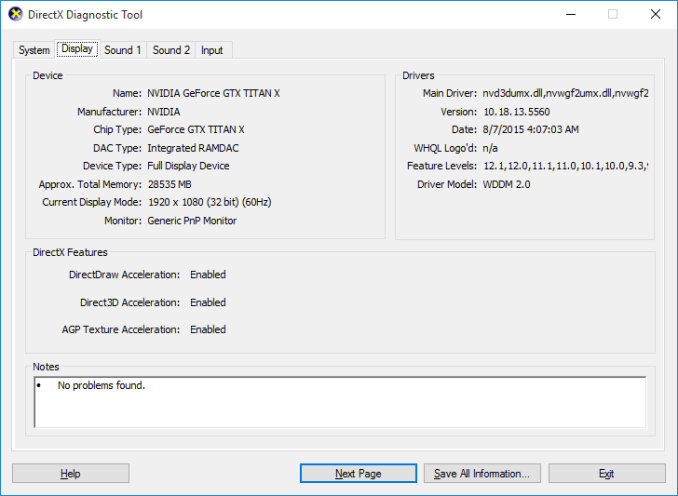The image size is (678, 496).
Task: Select 'No problems found.' note text
Action: pyautogui.click(x=101, y=385)
